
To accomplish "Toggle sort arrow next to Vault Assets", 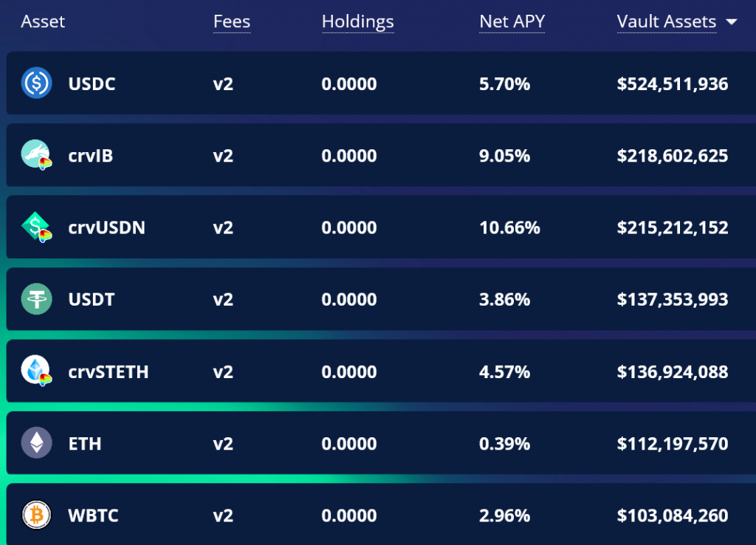I will [x=732, y=21].
